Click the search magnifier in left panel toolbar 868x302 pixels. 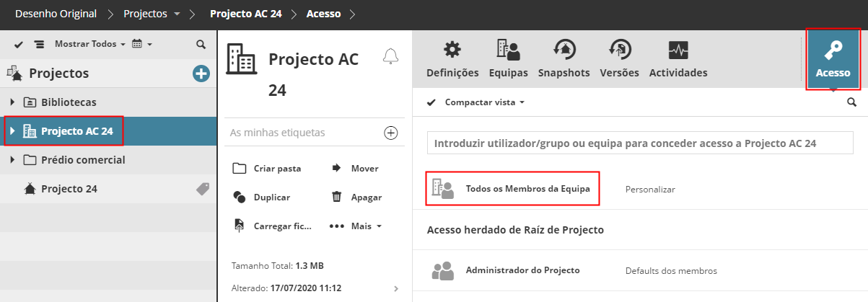click(201, 44)
